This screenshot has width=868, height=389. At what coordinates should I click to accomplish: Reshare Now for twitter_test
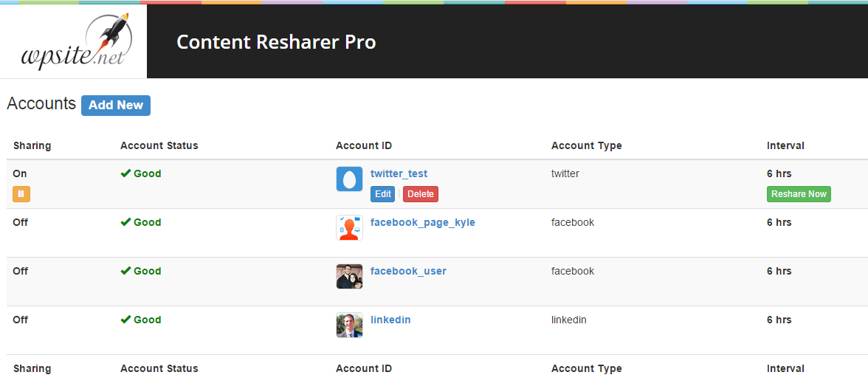pyautogui.click(x=799, y=194)
